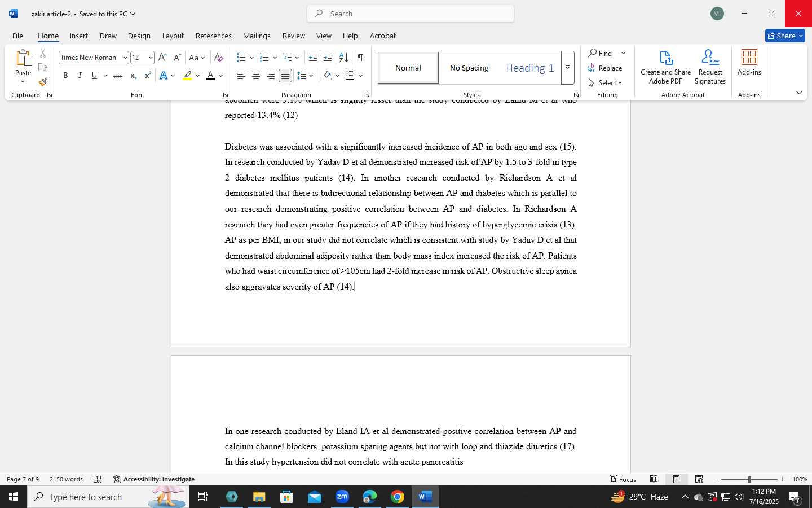Toggle Superscript formatting
The height and width of the screenshot is (508, 812).
point(148,76)
